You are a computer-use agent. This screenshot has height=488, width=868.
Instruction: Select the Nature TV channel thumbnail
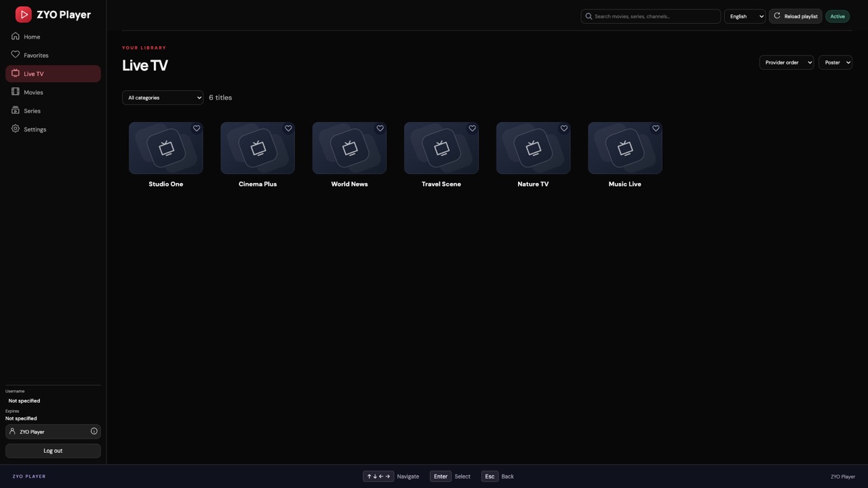(x=533, y=148)
